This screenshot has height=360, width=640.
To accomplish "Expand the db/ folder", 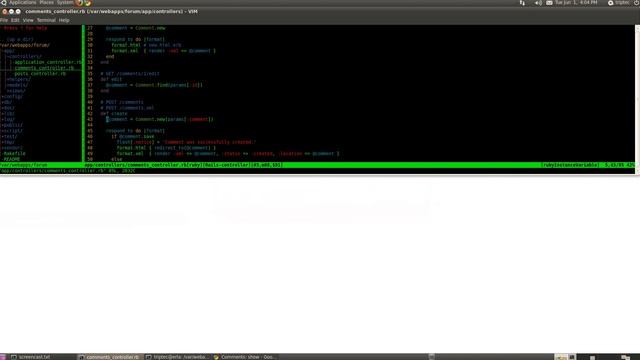I will (7, 102).
